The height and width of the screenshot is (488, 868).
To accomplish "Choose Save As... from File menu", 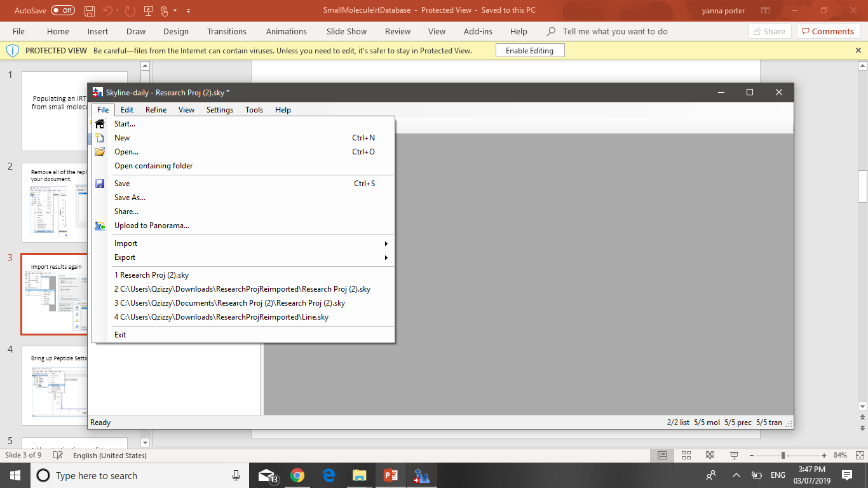I will [130, 198].
